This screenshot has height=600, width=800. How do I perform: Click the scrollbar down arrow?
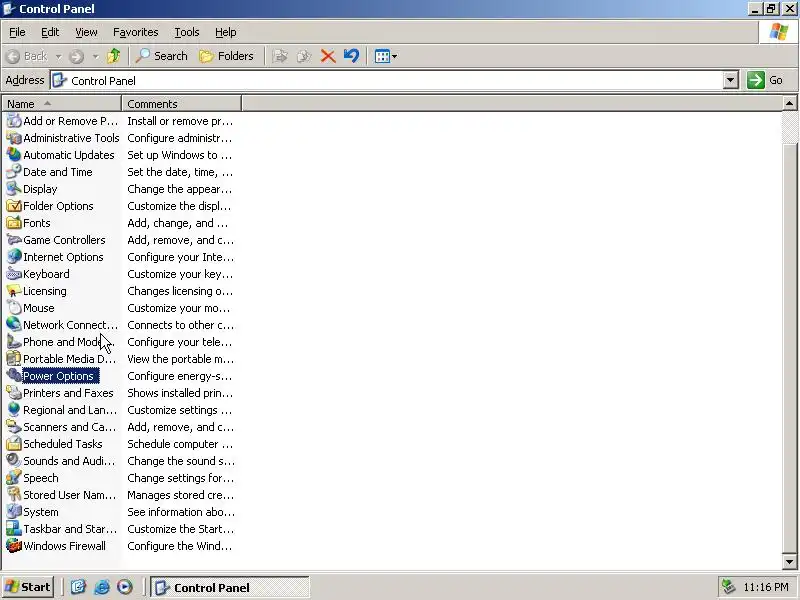[789, 562]
